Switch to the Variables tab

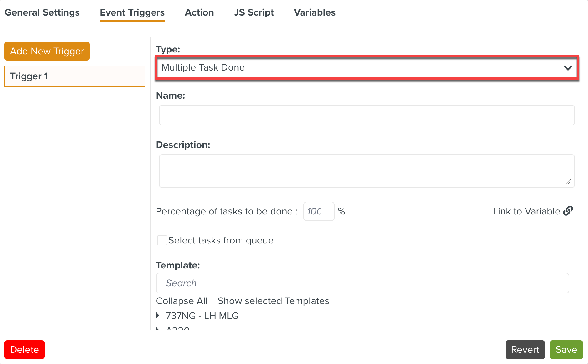click(x=315, y=12)
